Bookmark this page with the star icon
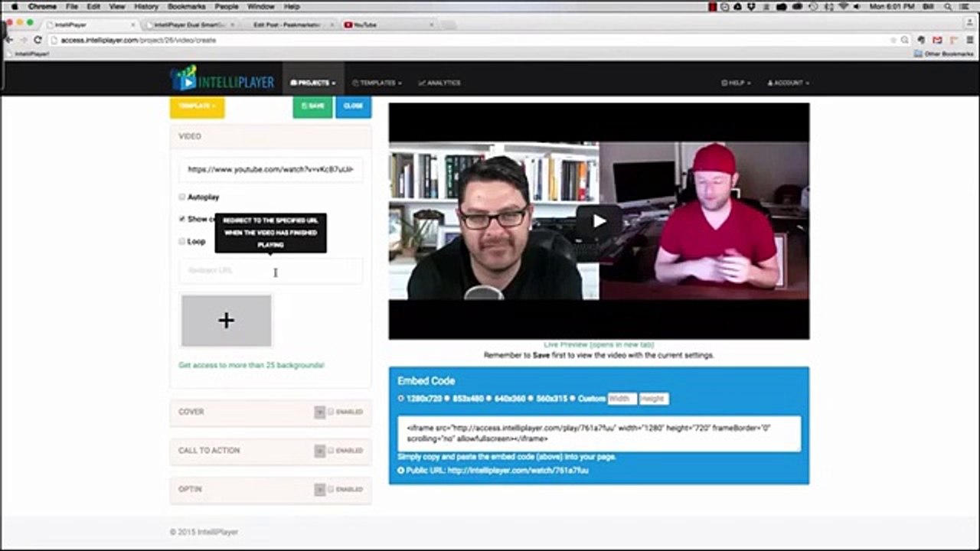Viewport: 980px width, 551px height. pyautogui.click(x=893, y=40)
